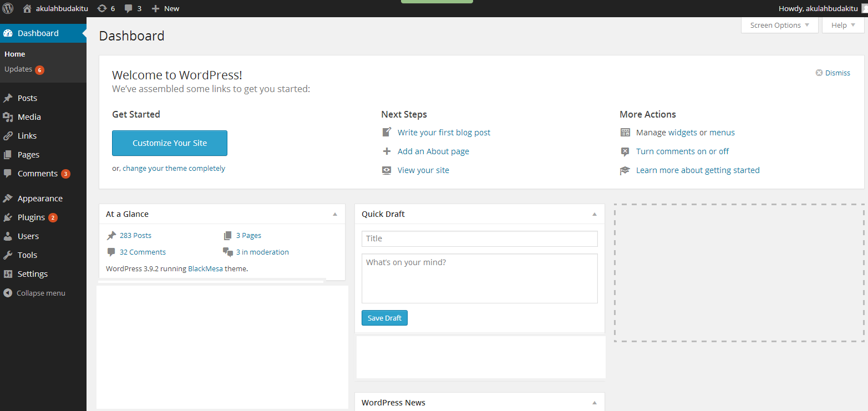Click the WordPress logo in admin bar

8,8
